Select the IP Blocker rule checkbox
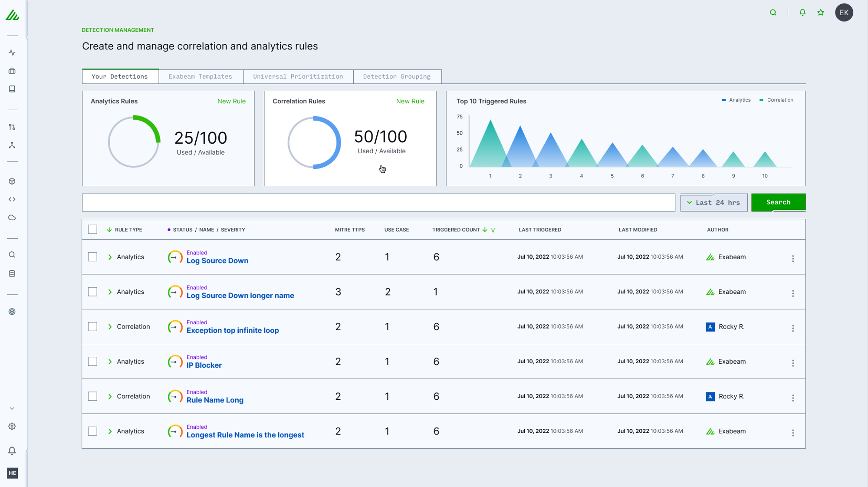Screen dimensions: 868x487 click(x=92, y=362)
